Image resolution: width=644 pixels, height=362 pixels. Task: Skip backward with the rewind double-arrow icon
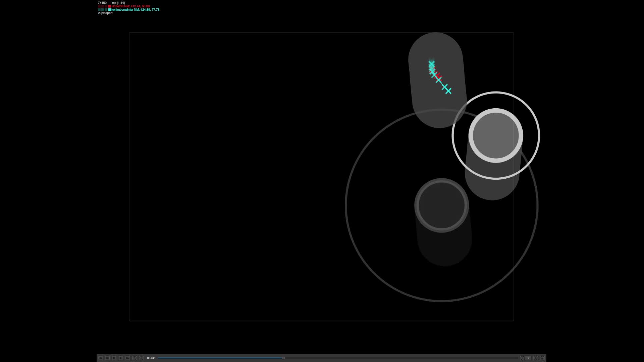tap(101, 358)
